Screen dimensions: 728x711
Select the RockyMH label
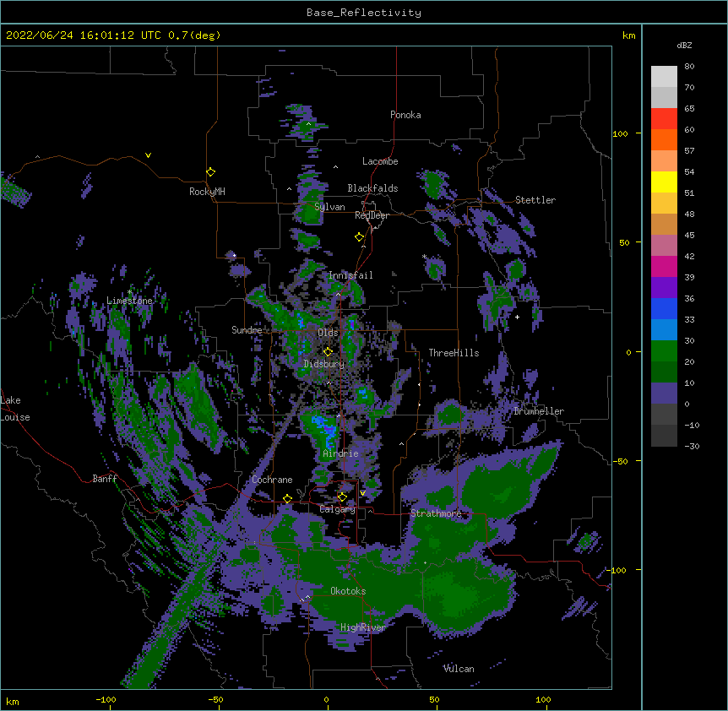(207, 192)
